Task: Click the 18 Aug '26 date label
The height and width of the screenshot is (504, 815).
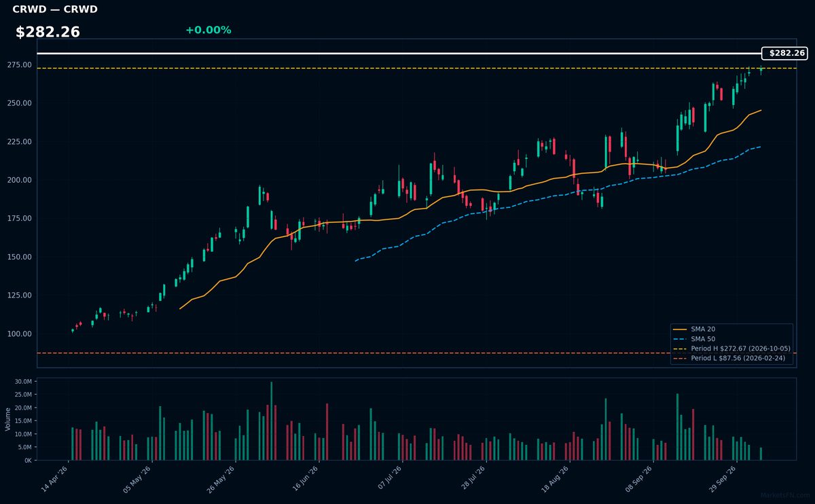Action: point(555,479)
